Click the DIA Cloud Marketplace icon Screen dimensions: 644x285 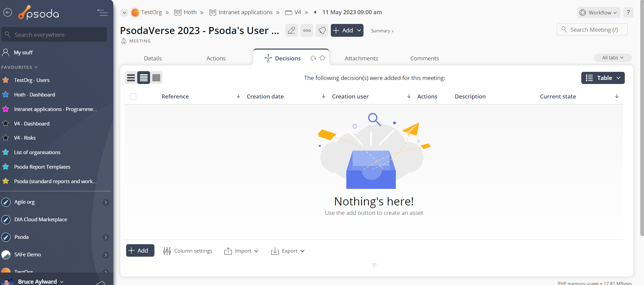click(x=6, y=220)
